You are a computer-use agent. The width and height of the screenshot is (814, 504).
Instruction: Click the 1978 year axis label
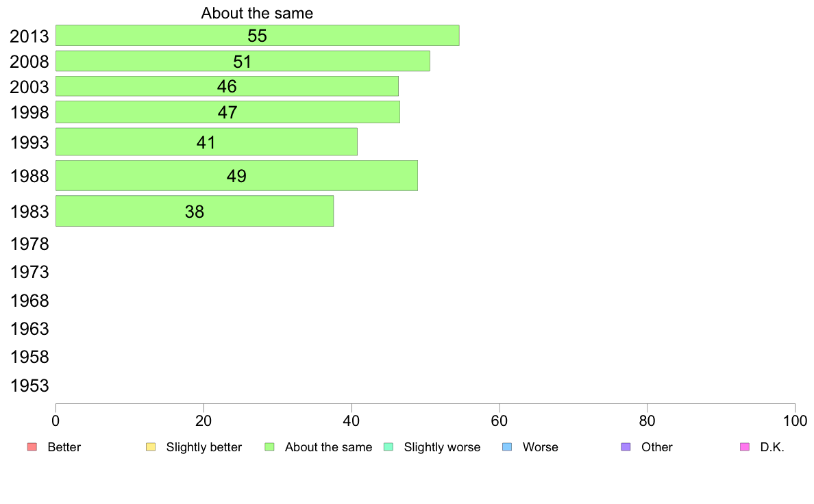[29, 244]
